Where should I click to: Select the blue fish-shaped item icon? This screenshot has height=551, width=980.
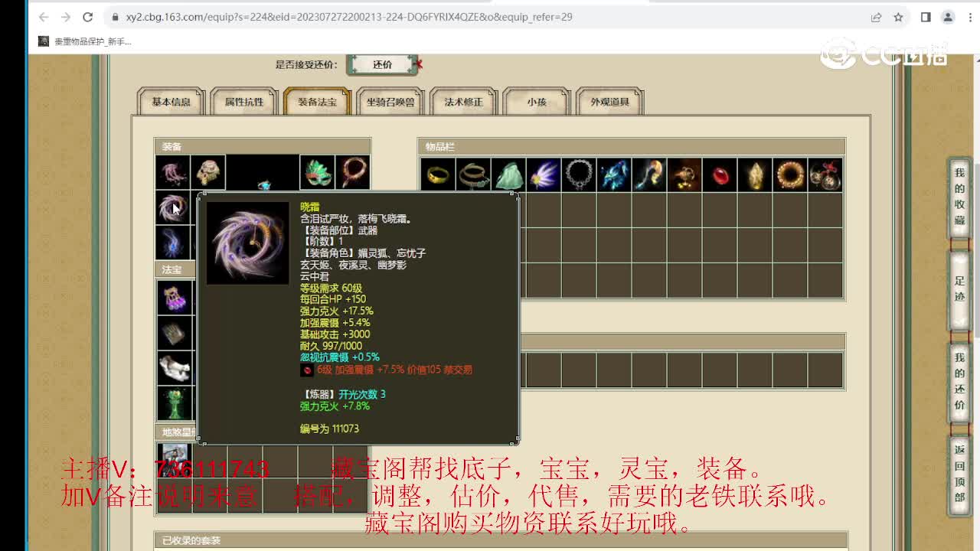click(x=616, y=174)
